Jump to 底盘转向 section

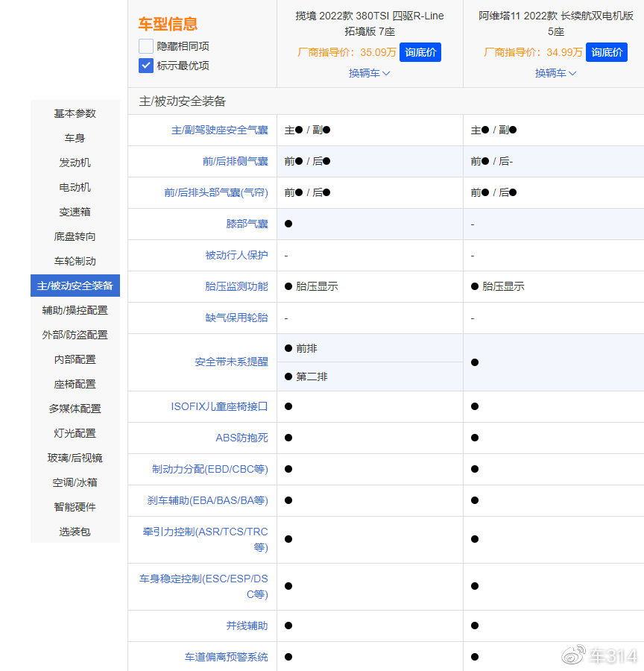(x=75, y=236)
